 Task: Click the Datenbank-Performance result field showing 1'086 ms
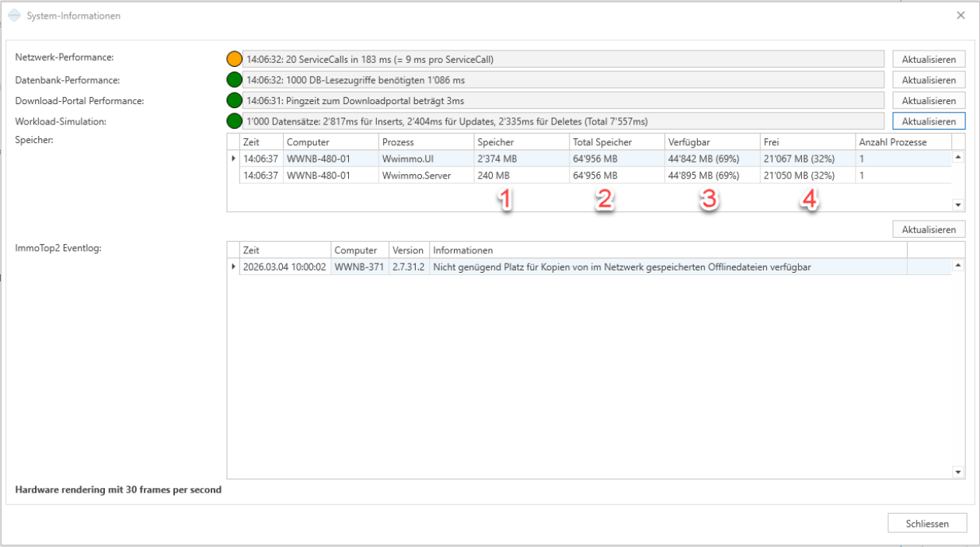click(x=563, y=80)
